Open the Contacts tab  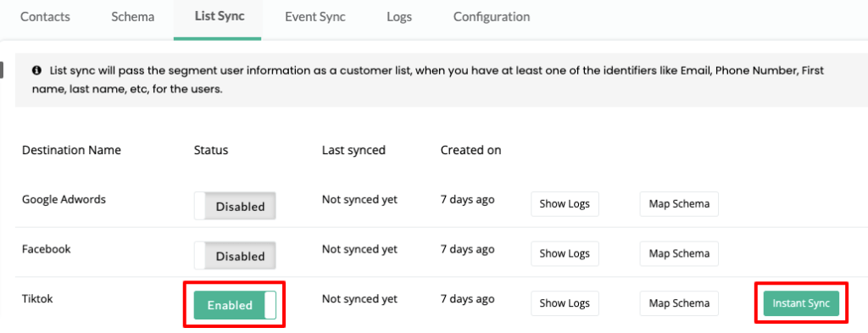point(46,17)
